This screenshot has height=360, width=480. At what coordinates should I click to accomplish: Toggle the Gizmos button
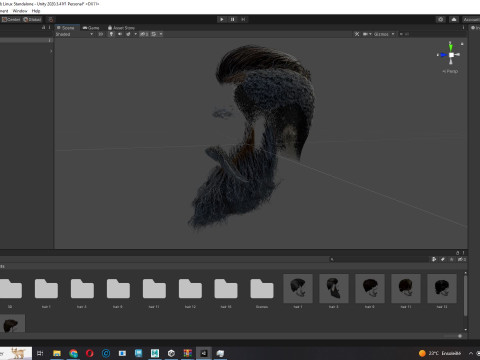381,34
